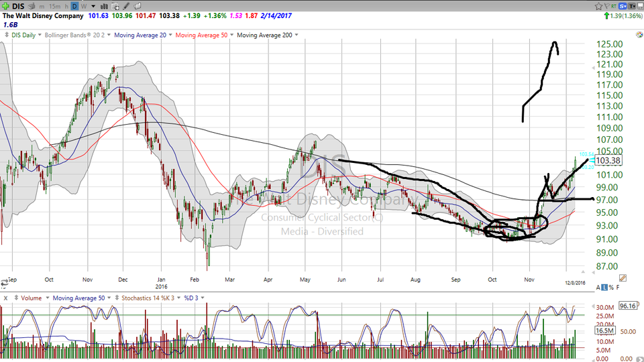Image resolution: width=644 pixels, height=362 pixels.
Task: Select the Daily 'D' timeframe
Action: point(74,6)
